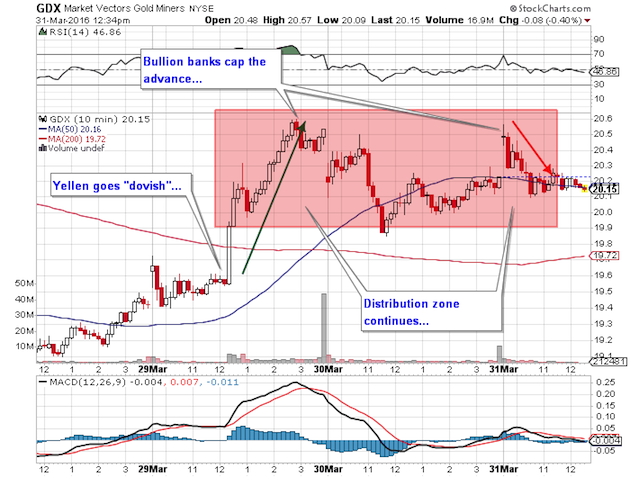Click the tall volume spike bar at 30Mar
630x477 pixels.
323,326
